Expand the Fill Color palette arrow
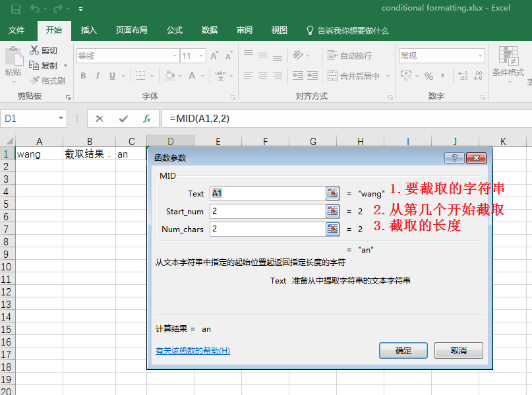 pyautogui.click(x=180, y=76)
